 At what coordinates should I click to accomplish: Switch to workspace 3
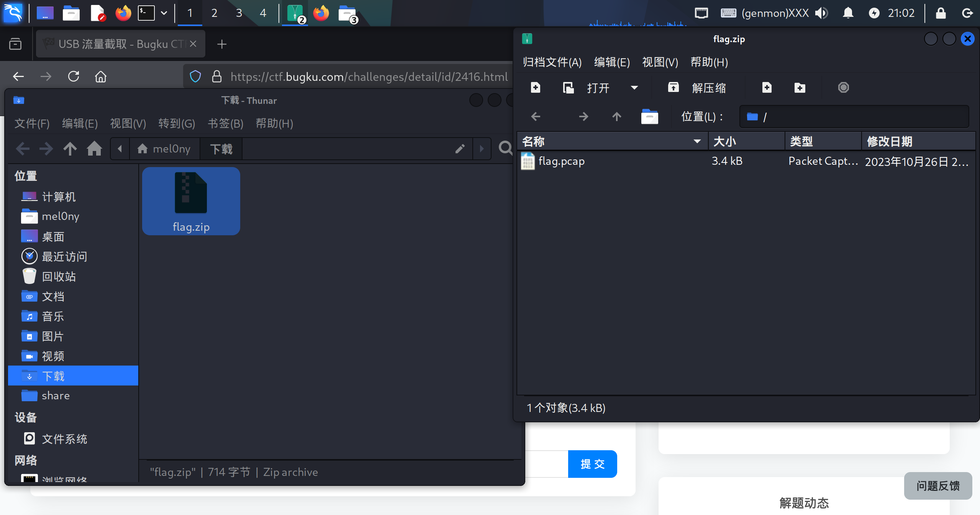pos(239,13)
